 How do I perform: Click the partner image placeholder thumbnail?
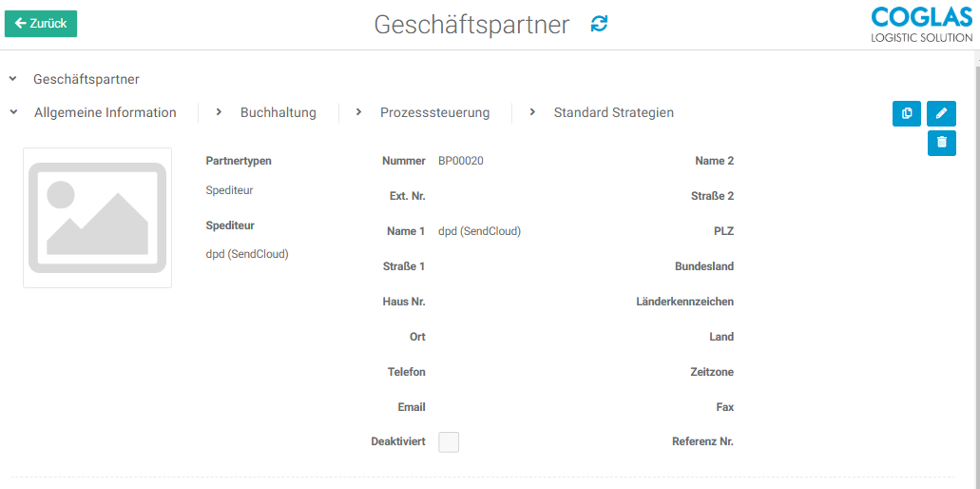click(97, 218)
